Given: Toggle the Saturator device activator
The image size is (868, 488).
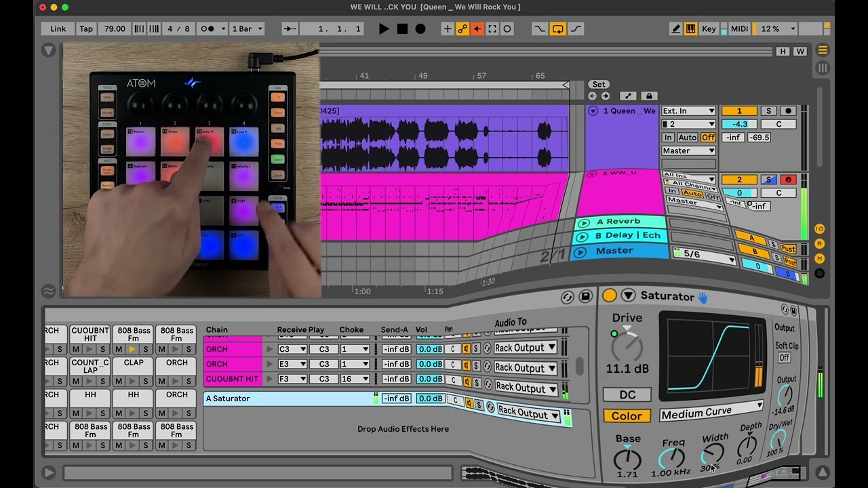Looking at the screenshot, I should 609,296.
